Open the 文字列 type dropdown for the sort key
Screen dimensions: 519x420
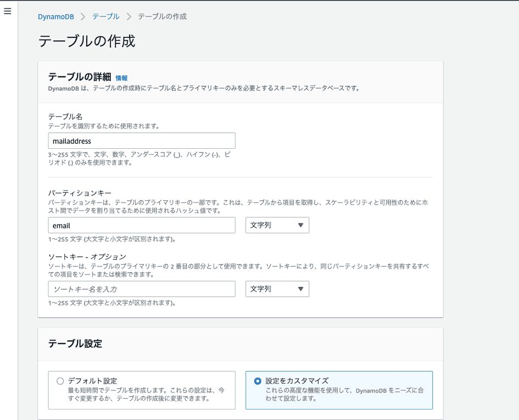pos(277,289)
